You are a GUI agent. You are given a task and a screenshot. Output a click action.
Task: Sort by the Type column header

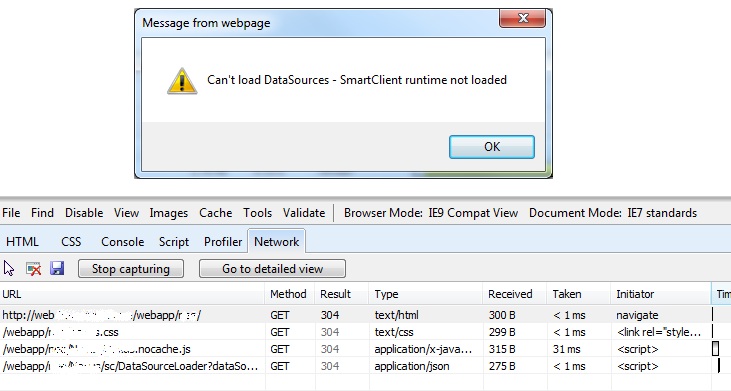426,294
